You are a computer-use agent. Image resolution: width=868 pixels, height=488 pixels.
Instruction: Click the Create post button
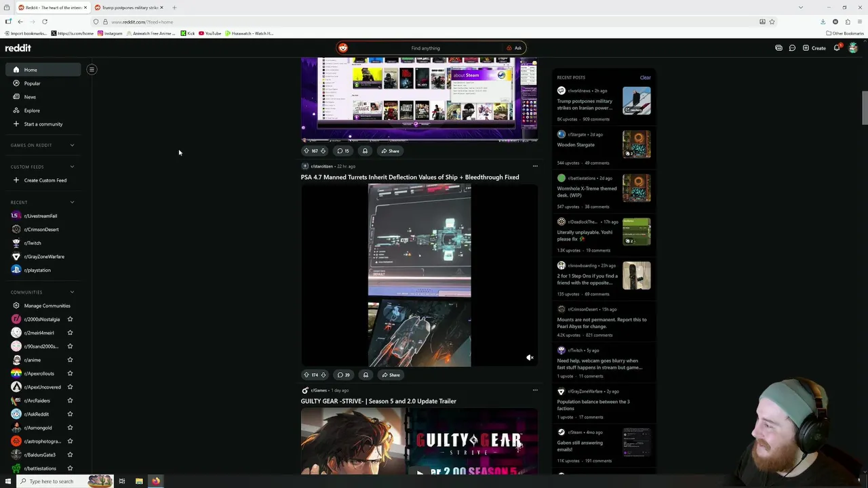coord(814,48)
